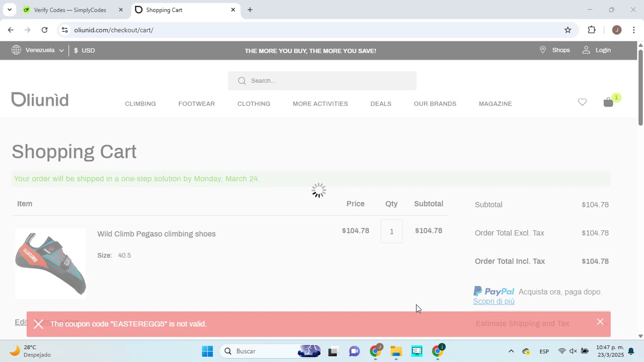The width and height of the screenshot is (644, 362).
Task: Open the DEALS menu
Action: [x=381, y=104]
